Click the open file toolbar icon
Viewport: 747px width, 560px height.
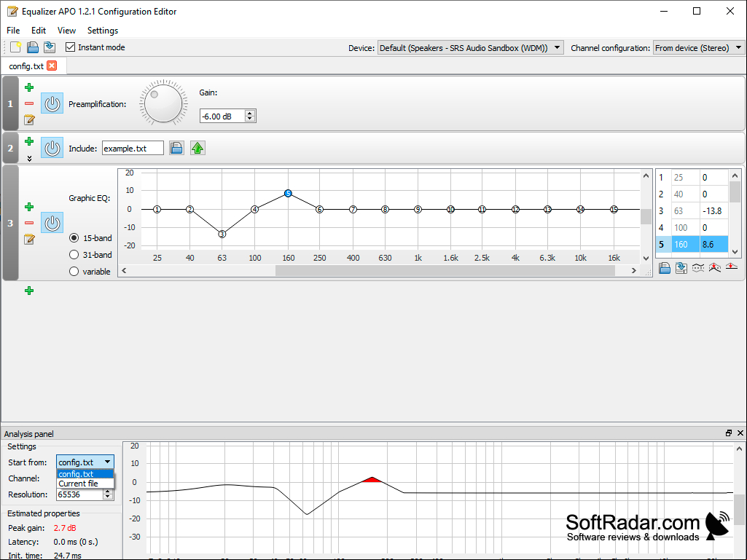pyautogui.click(x=32, y=47)
